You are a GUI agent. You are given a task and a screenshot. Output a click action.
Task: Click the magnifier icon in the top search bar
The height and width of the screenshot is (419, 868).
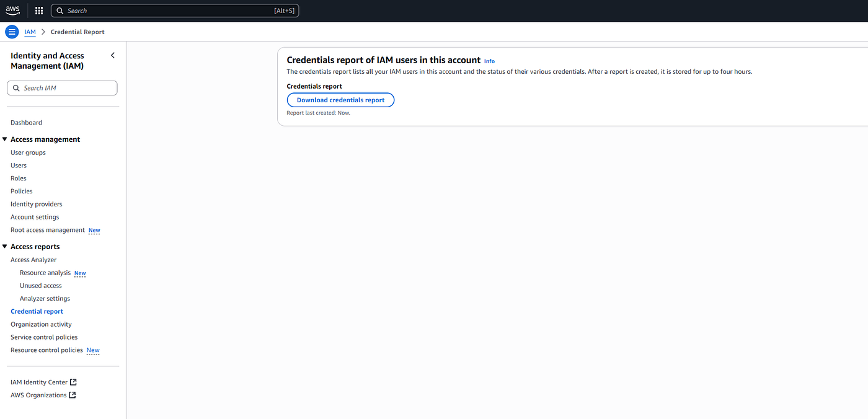pos(60,11)
